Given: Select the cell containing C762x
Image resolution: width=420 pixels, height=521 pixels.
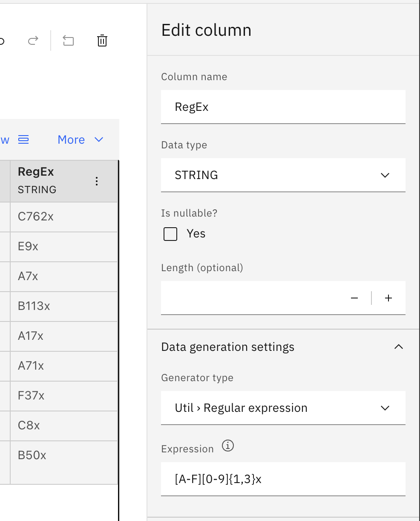Looking at the screenshot, I should 64,217.
